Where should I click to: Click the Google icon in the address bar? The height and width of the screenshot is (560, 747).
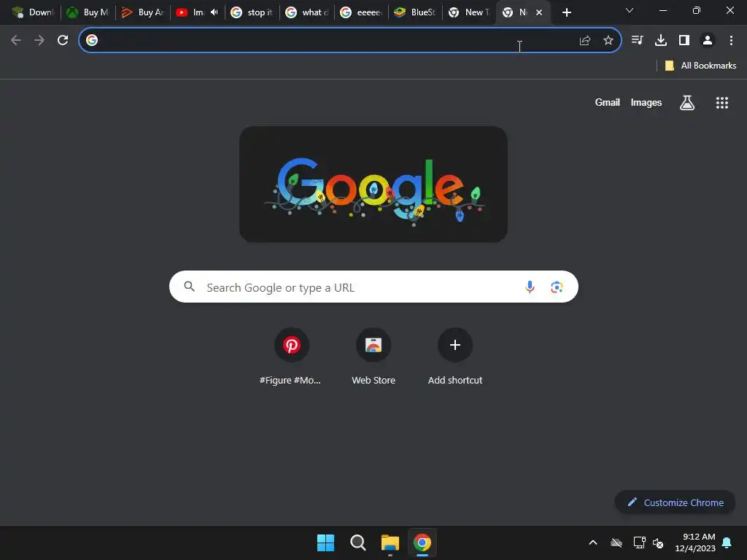click(92, 41)
